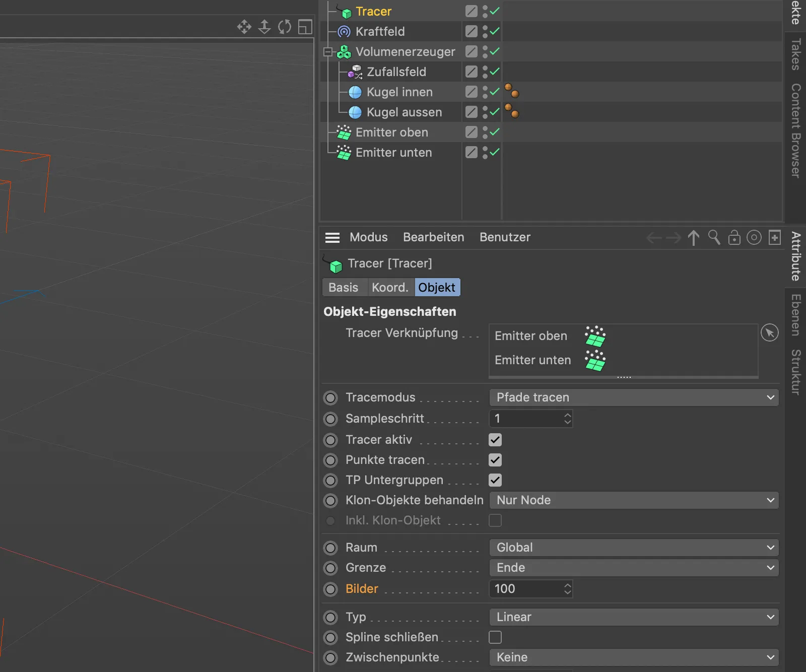Click the Zufallsfeld random field icon
The width and height of the screenshot is (806, 672).
355,72
